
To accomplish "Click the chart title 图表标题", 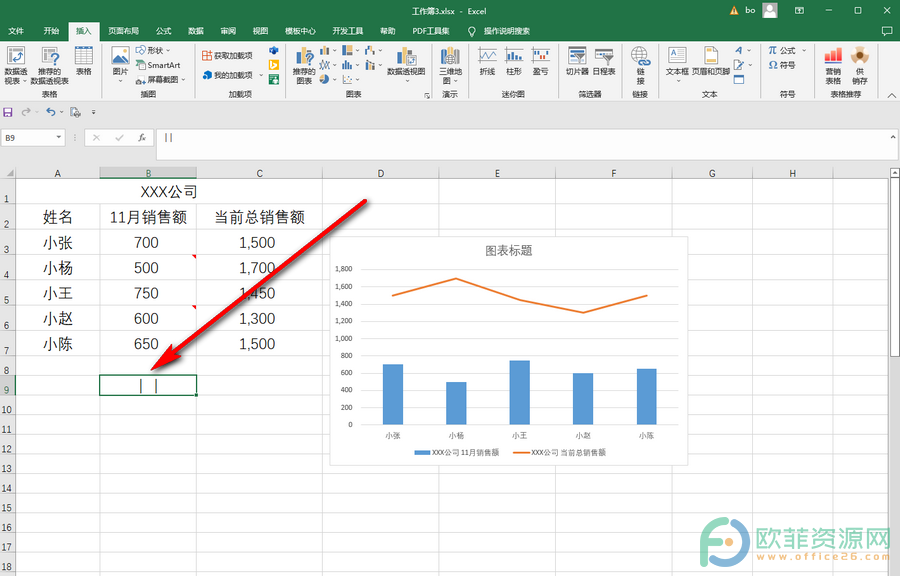I will (x=509, y=251).
